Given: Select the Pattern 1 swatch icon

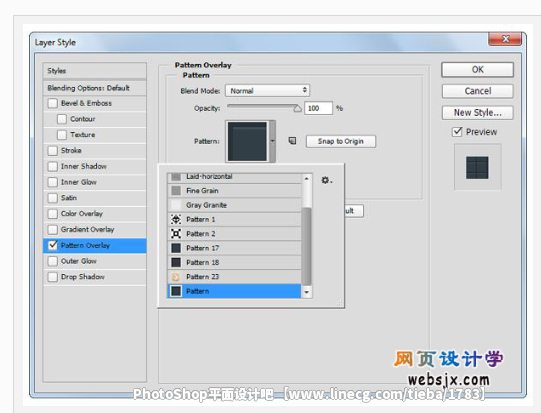Looking at the screenshot, I should tap(176, 219).
